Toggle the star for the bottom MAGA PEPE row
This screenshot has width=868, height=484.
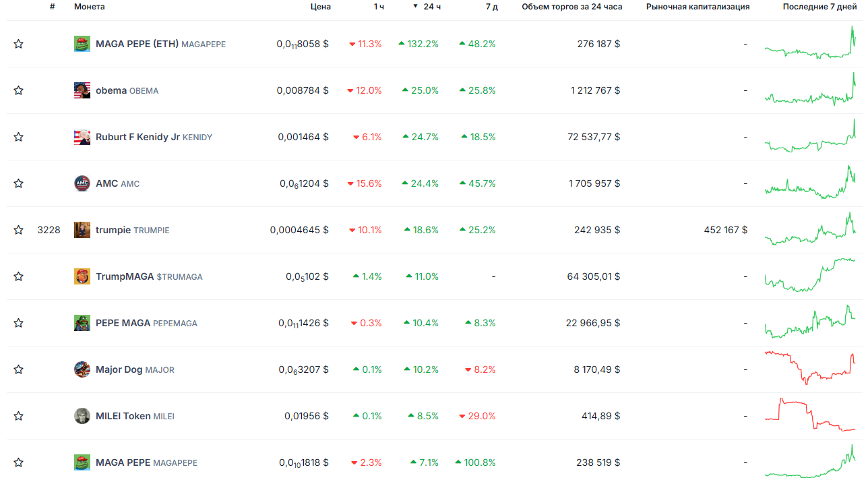click(18, 462)
